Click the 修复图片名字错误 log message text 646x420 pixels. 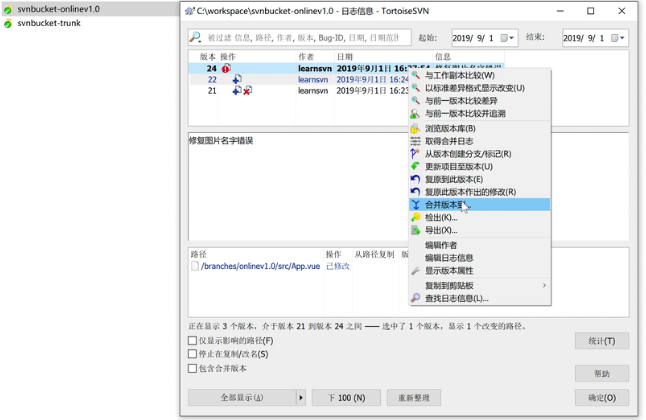[221, 141]
